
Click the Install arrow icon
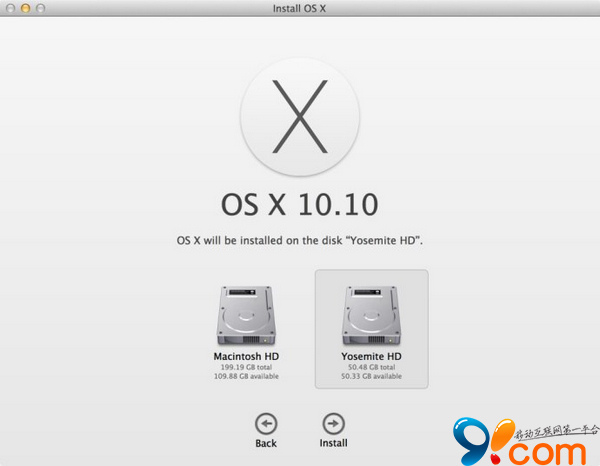coord(333,424)
